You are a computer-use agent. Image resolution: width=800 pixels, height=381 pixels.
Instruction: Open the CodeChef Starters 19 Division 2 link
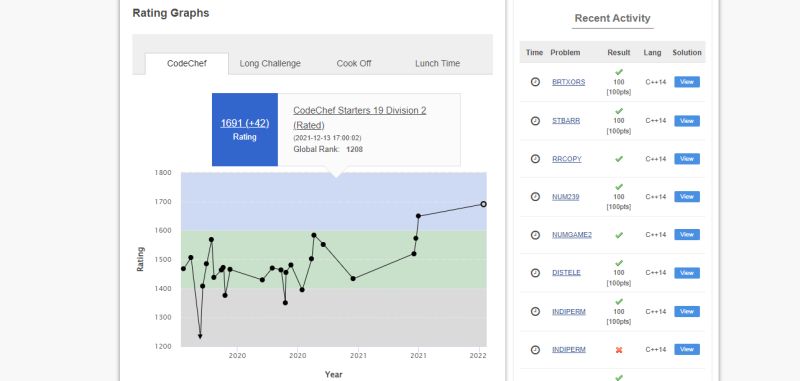click(x=360, y=118)
